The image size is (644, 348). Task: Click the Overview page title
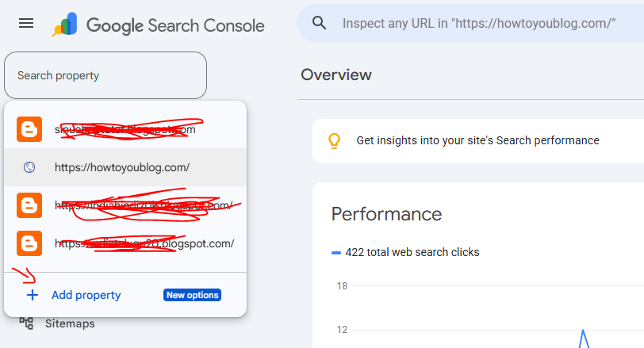pyautogui.click(x=336, y=75)
